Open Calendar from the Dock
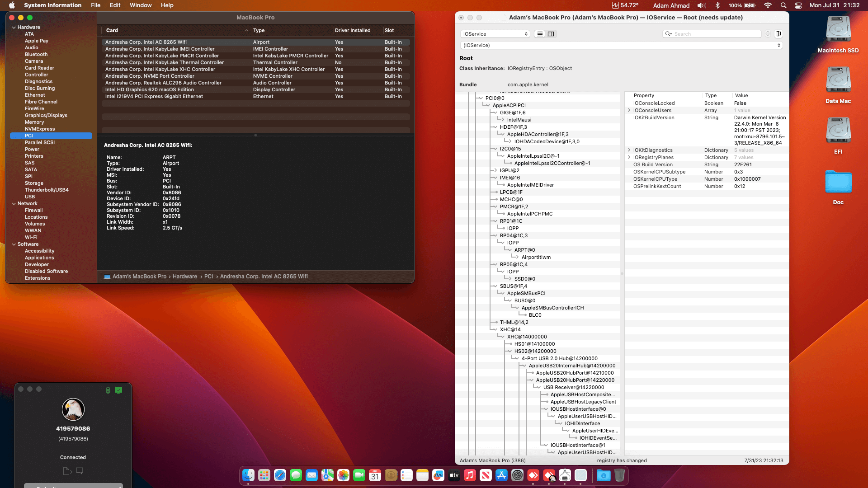 pos(375,475)
